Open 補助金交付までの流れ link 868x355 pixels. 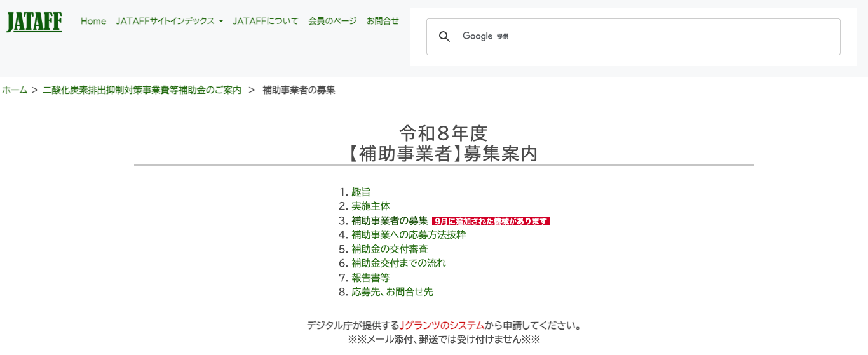[x=399, y=263]
